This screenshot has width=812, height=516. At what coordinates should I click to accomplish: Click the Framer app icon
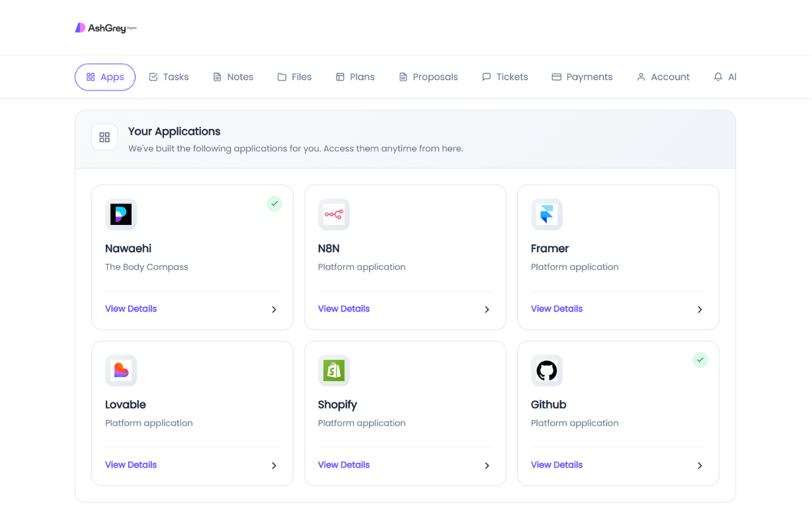pos(547,214)
